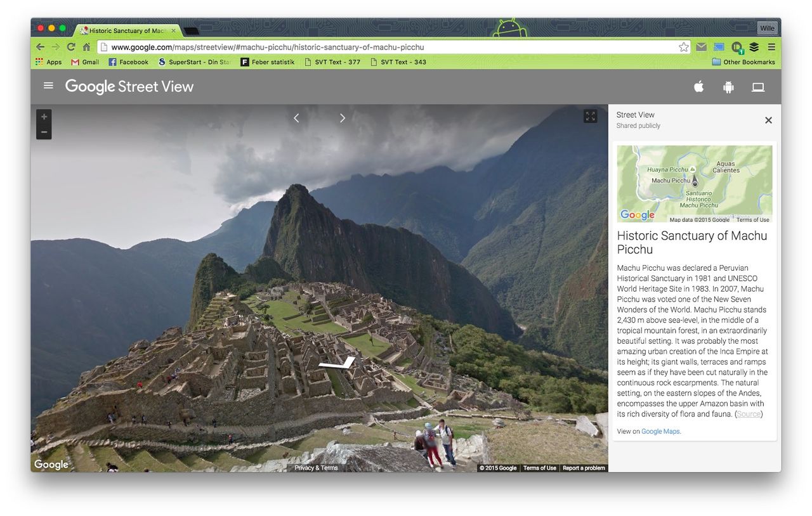Click the Historic Sanctuary of Machu Picchu heading
The width and height of the screenshot is (812, 516).
692,242
